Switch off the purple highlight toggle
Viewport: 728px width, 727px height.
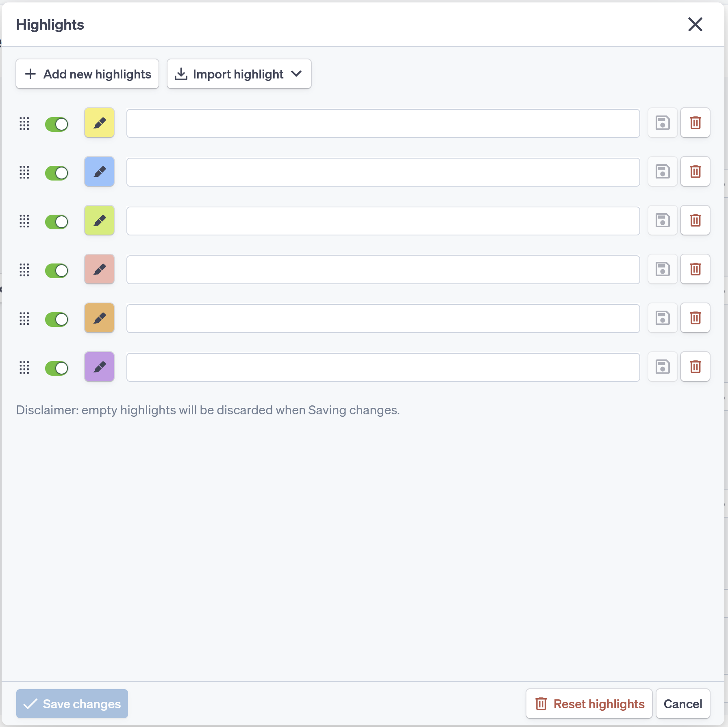[57, 368]
